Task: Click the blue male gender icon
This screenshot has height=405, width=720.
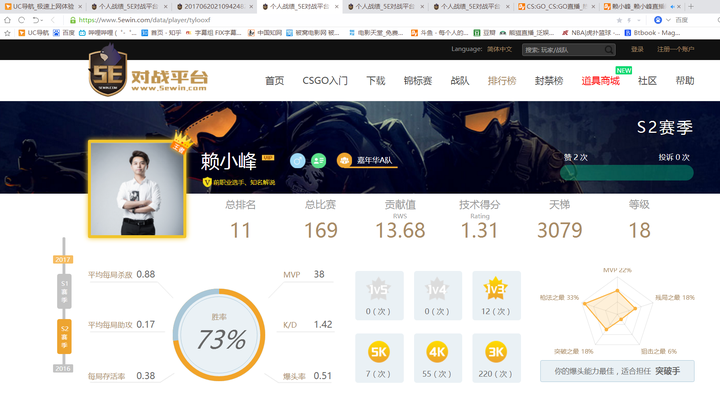Action: click(x=298, y=160)
